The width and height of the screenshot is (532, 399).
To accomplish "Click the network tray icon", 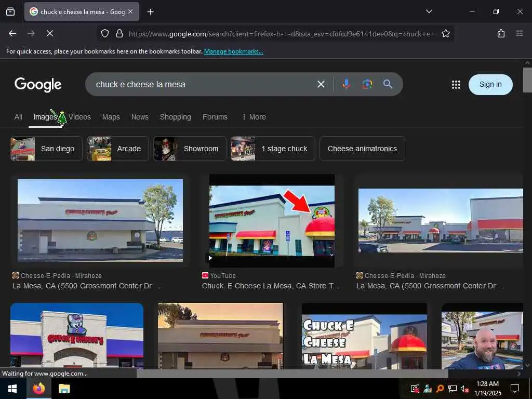I will tap(453, 389).
